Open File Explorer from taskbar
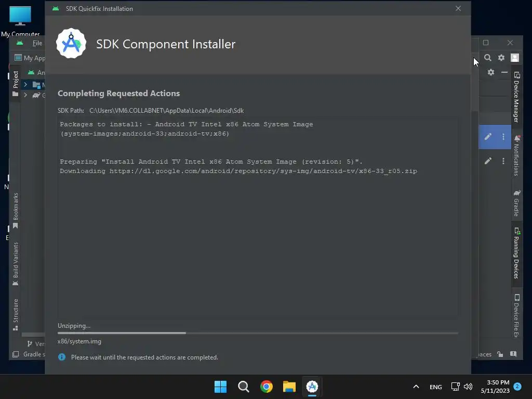Screen dimensions: 532x399 pos(289,387)
